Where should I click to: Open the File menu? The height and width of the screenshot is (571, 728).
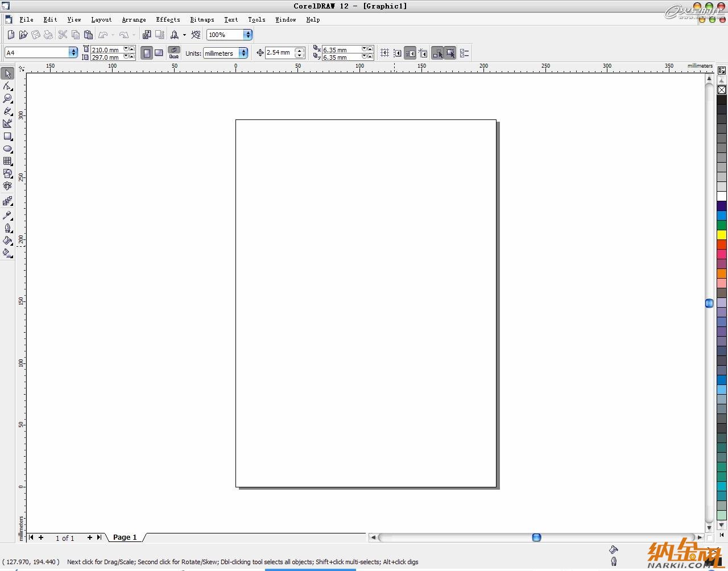[x=26, y=19]
